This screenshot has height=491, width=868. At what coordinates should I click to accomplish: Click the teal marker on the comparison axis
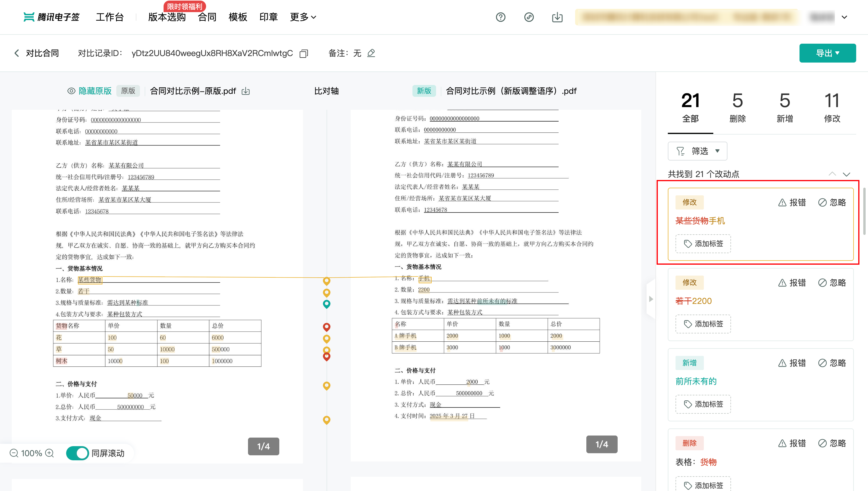pyautogui.click(x=326, y=304)
